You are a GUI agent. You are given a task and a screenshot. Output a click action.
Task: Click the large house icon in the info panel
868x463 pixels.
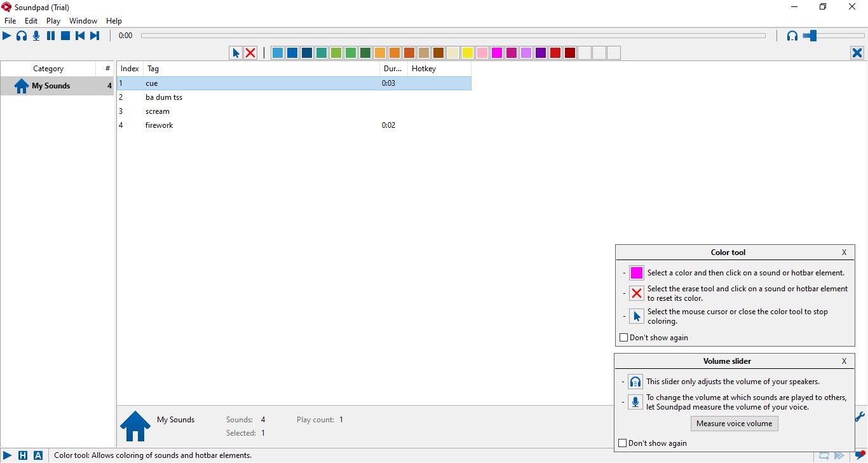(x=135, y=426)
